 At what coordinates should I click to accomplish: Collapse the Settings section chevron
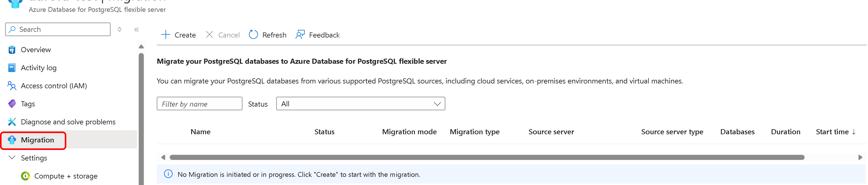click(12, 158)
